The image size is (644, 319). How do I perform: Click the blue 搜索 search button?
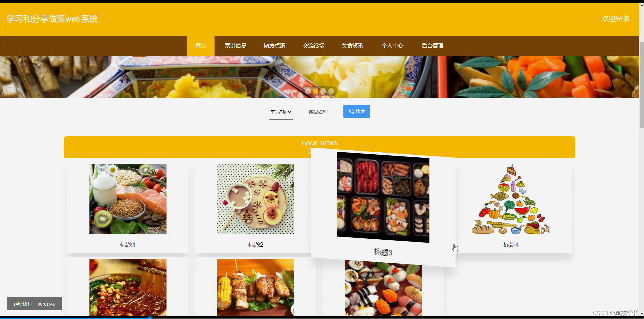point(357,111)
